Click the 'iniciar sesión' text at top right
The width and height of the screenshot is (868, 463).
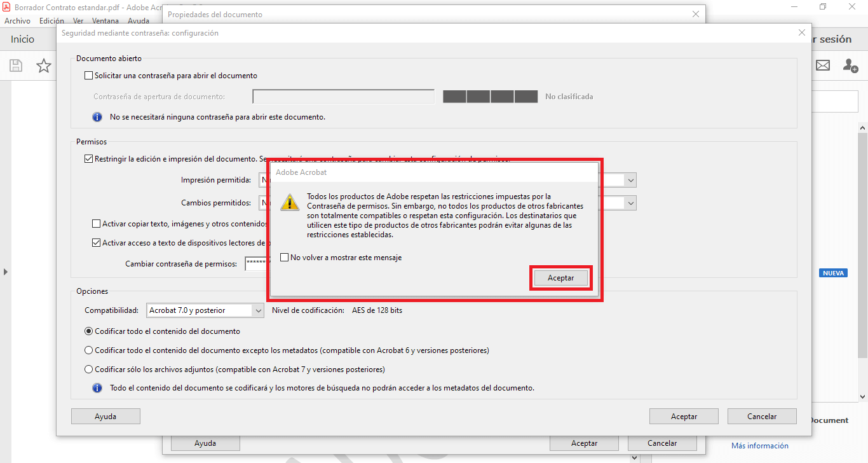[x=831, y=39]
